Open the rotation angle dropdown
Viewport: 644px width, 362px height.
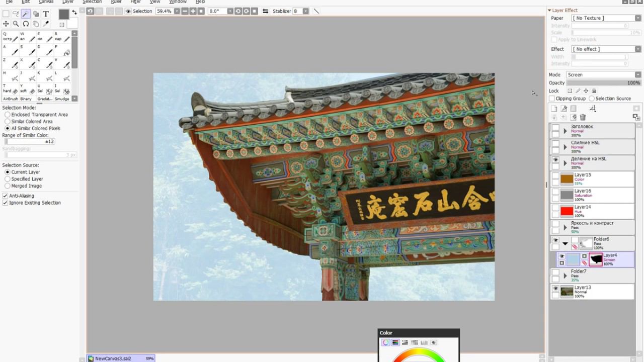point(230,11)
